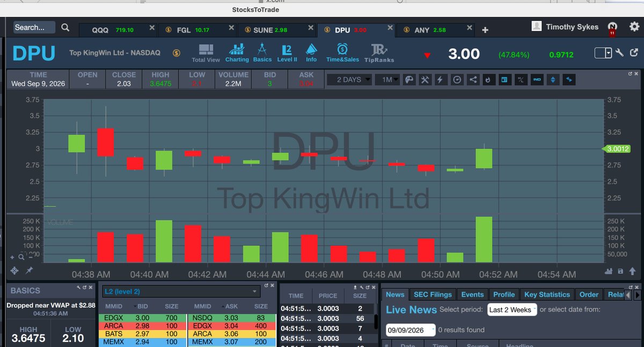
Task: Click the EDGX 3.00 bid row
Action: click(x=143, y=318)
